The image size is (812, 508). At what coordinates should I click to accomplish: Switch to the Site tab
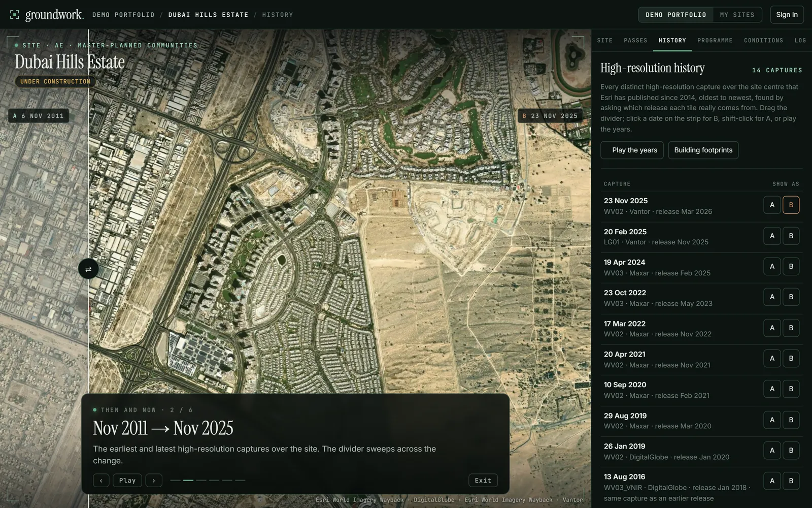pos(604,40)
